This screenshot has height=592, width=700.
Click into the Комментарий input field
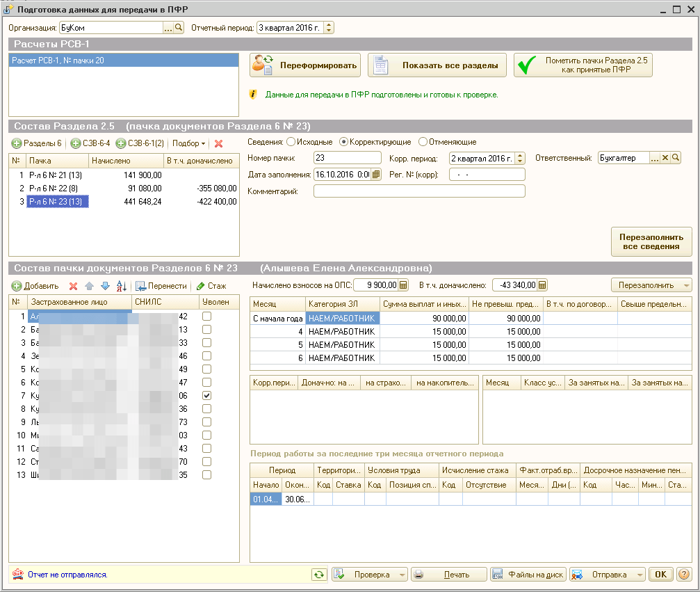[419, 191]
